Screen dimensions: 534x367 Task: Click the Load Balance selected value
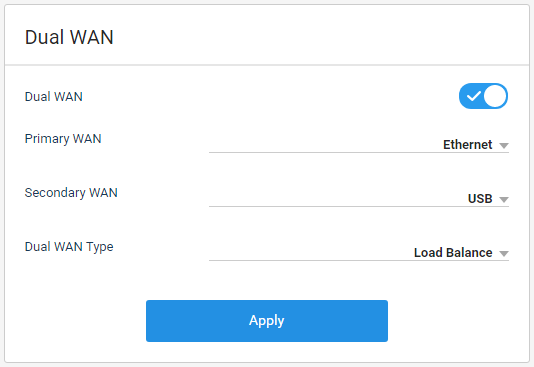[x=453, y=253]
